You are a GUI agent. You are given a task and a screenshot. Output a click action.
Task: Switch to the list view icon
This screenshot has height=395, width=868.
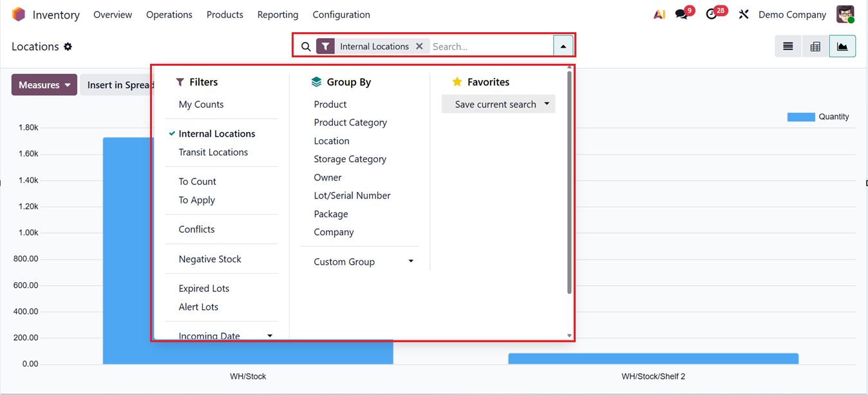(788, 46)
